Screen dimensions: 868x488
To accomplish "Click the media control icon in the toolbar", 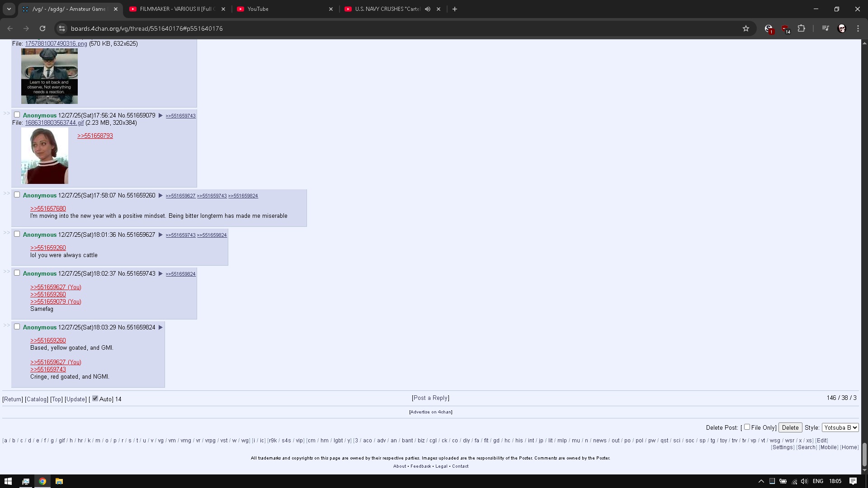I will click(x=825, y=28).
